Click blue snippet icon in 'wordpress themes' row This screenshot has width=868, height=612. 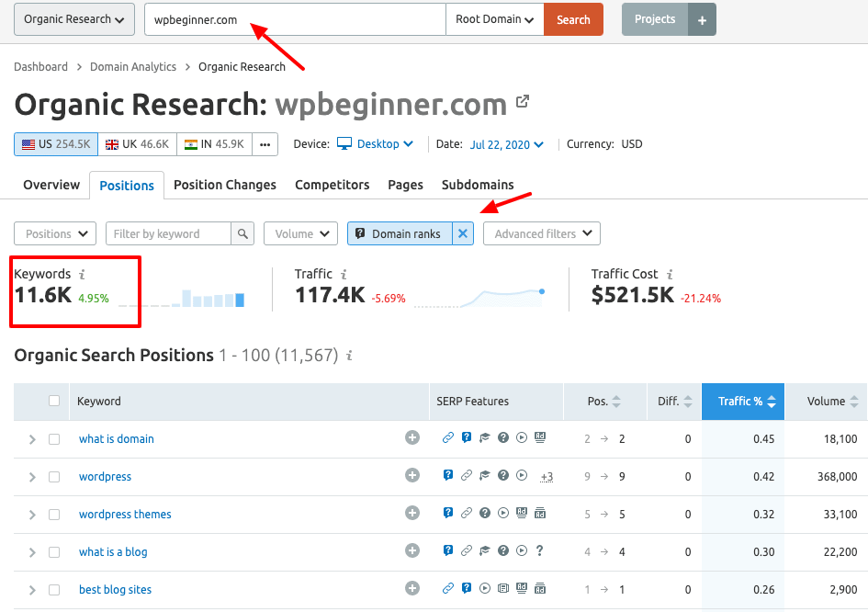point(448,514)
